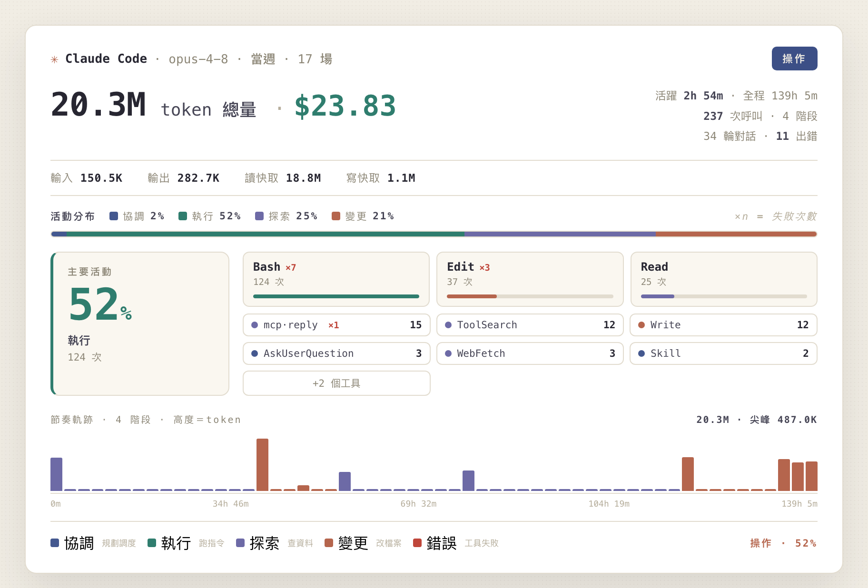
Task: Click the 探索 segment of the activity bar
Action: point(560,234)
